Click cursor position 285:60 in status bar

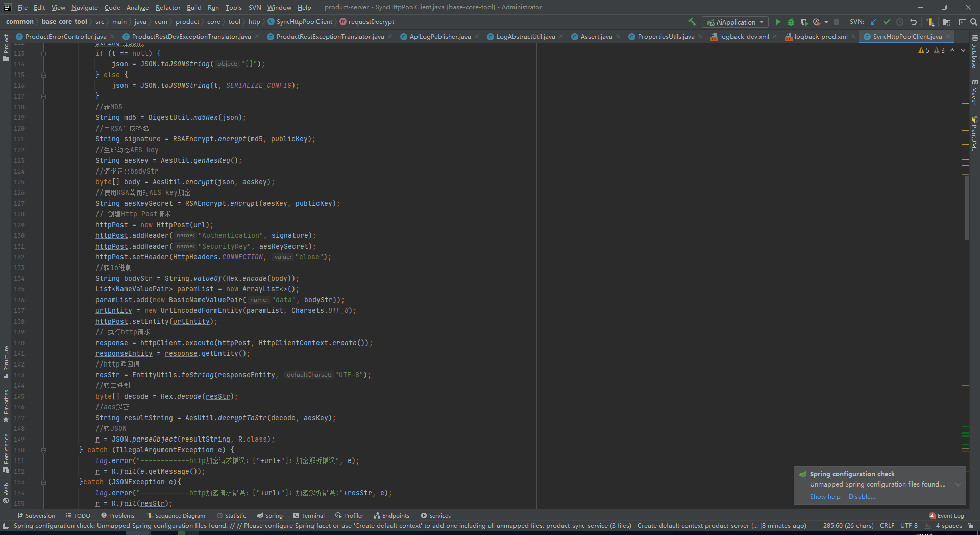[848, 526]
